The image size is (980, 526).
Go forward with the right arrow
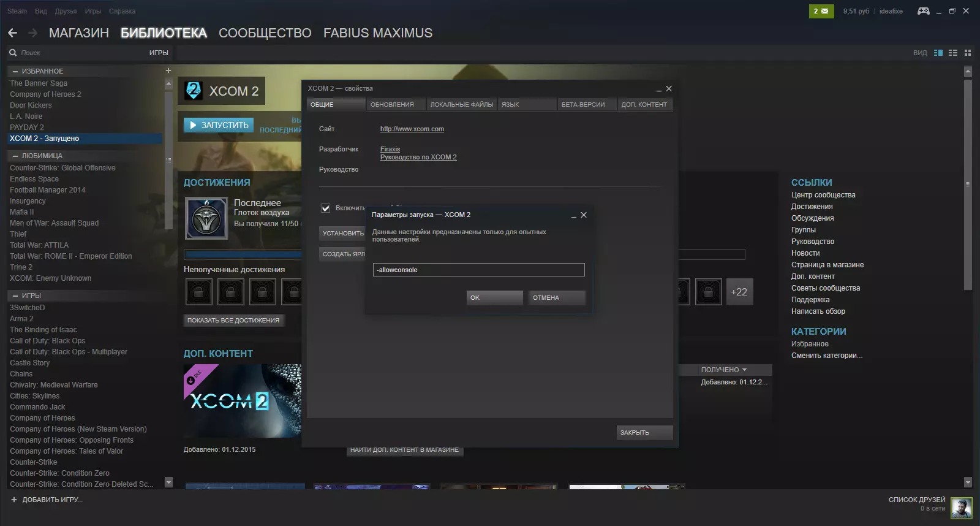32,33
